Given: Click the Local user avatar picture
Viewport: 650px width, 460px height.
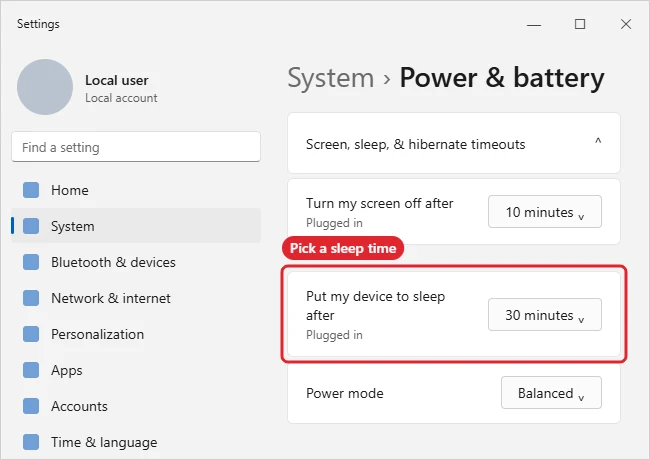Looking at the screenshot, I should coord(45,87).
